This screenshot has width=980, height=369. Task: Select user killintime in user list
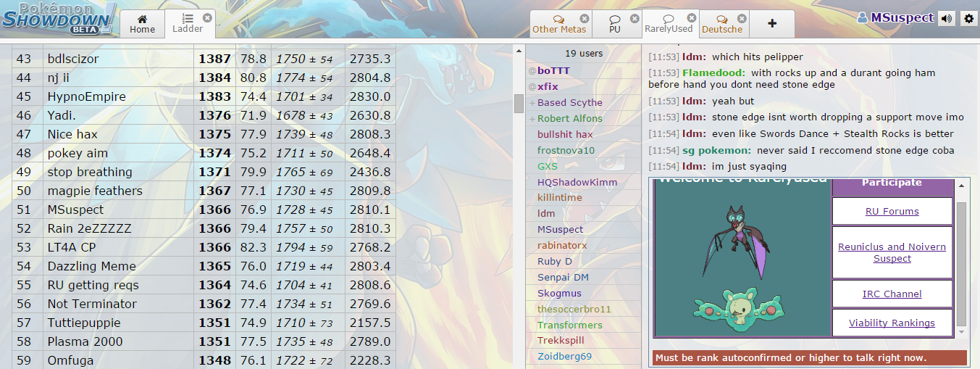tap(584, 197)
